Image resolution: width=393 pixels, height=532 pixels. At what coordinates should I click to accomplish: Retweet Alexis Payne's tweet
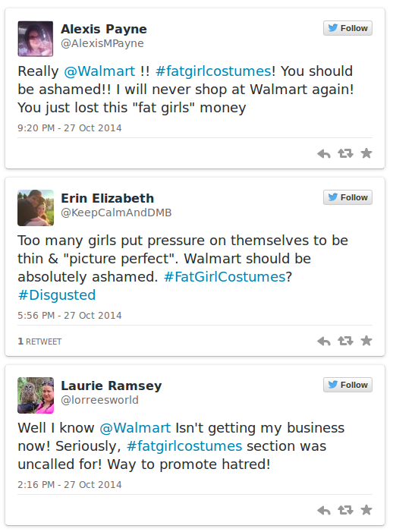[345, 154]
